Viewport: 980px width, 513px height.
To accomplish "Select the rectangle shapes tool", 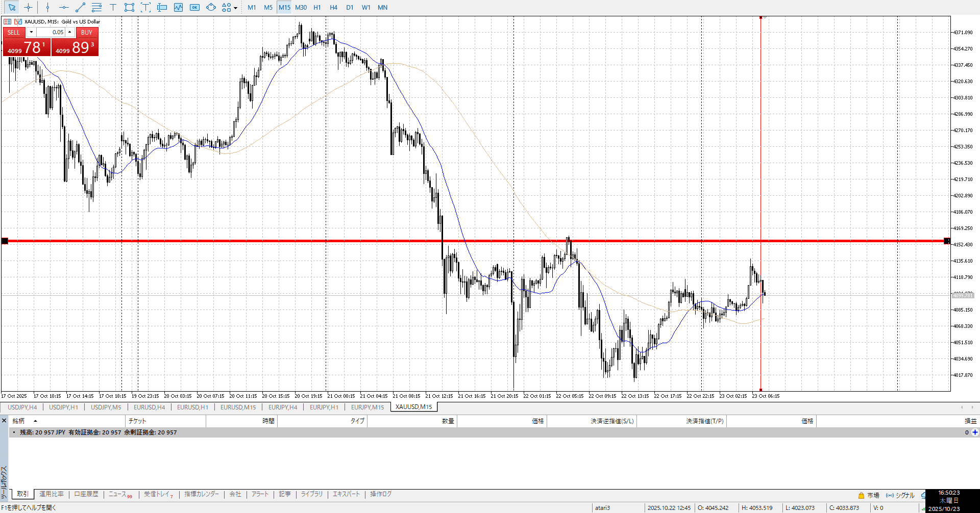I will (x=129, y=7).
